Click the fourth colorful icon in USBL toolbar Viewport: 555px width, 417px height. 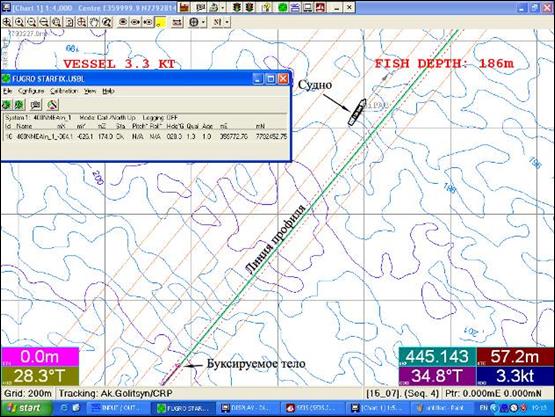[x=52, y=104]
